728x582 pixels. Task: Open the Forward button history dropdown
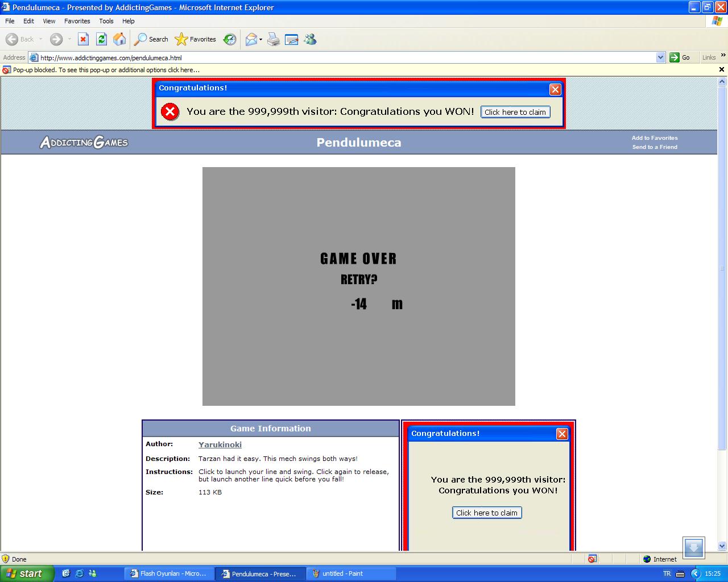pyautogui.click(x=69, y=39)
